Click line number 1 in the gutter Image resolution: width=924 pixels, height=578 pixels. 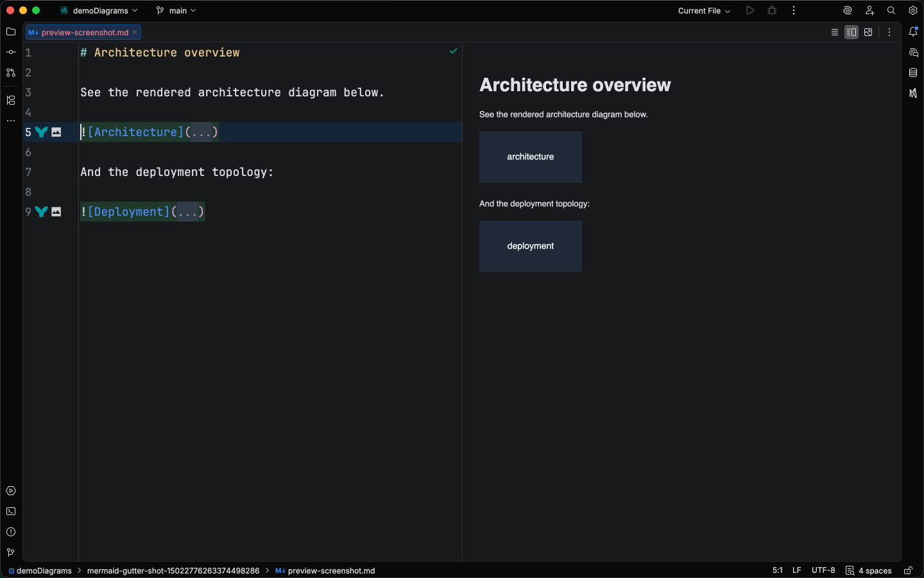pyautogui.click(x=28, y=53)
